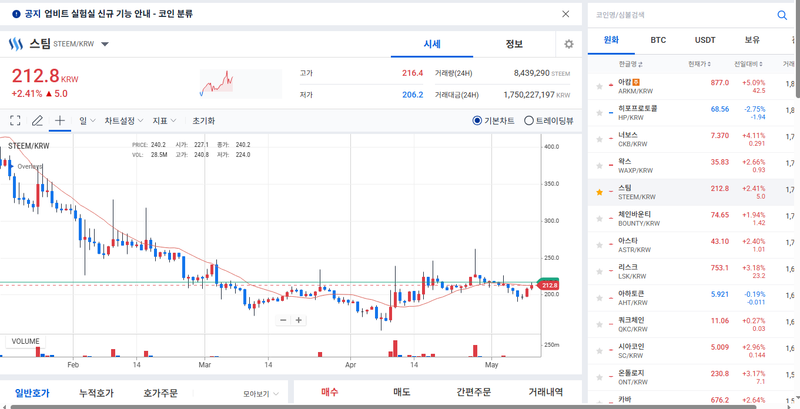
Task: Select the BTC market tab
Action: [658, 40]
